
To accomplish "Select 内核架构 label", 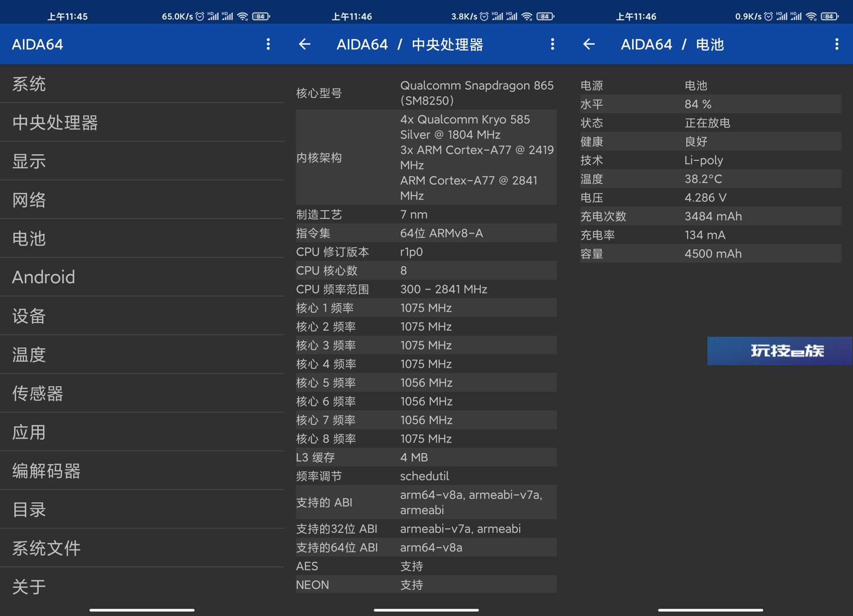I will (318, 158).
